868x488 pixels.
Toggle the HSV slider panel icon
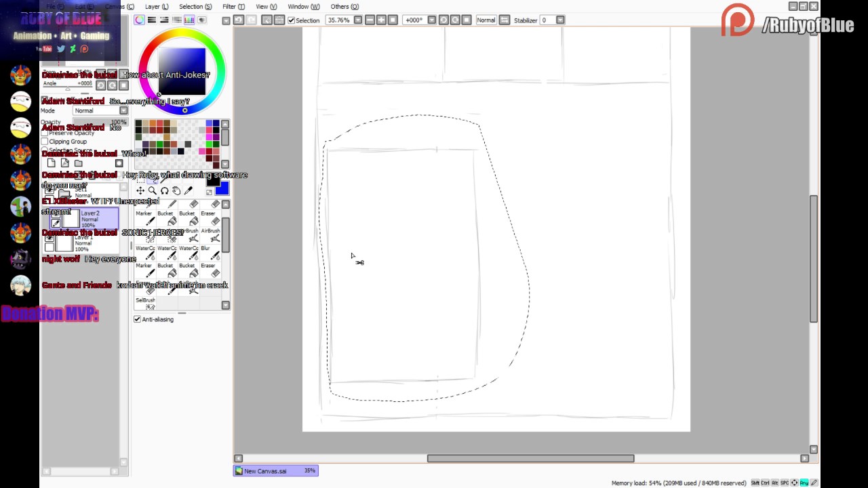pos(164,20)
